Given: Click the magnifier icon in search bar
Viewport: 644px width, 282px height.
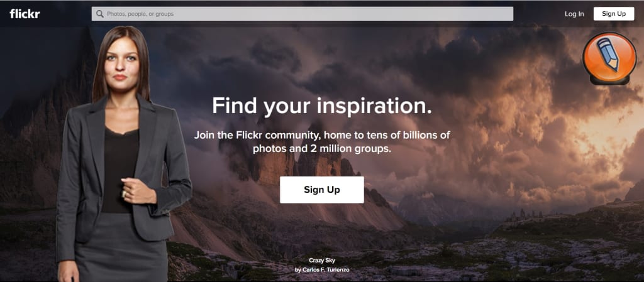Looking at the screenshot, I should click(99, 14).
